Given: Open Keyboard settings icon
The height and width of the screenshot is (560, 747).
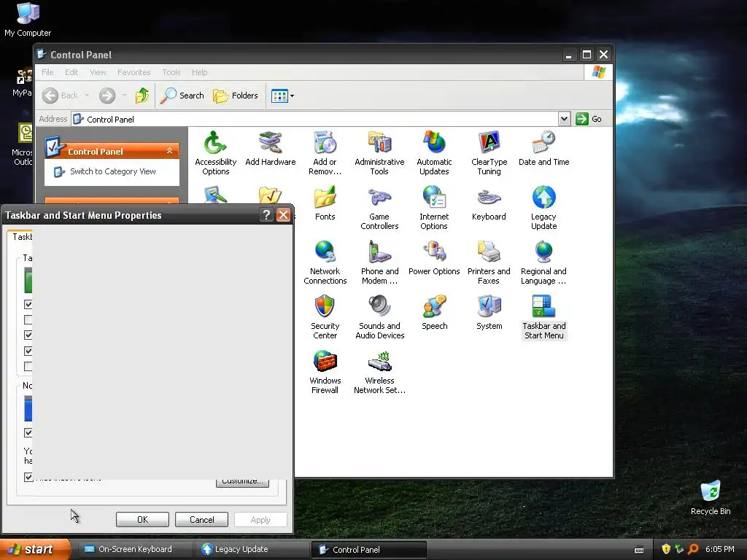Looking at the screenshot, I should click(489, 203).
